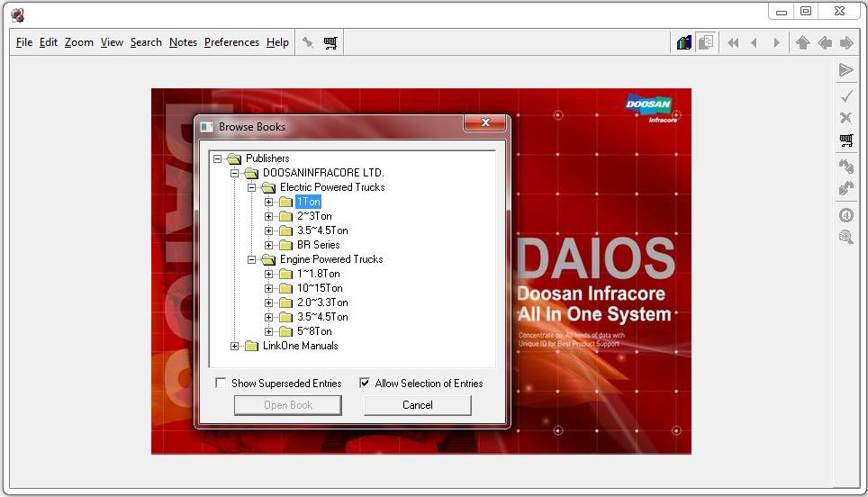868x497 pixels.
Task: Go to previous page with single-left arrow
Action: pos(754,42)
